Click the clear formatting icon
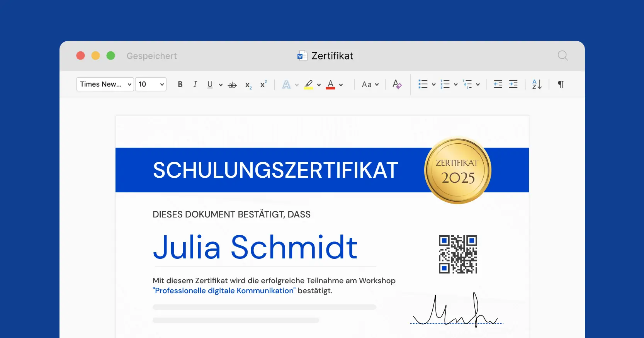This screenshot has width=644, height=338. [397, 84]
